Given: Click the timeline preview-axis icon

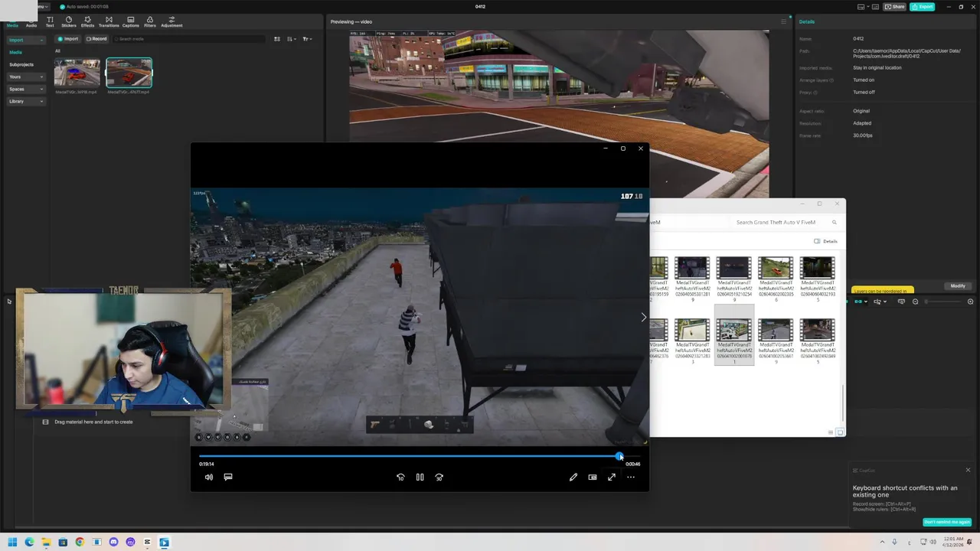Looking at the screenshot, I should pos(901,302).
